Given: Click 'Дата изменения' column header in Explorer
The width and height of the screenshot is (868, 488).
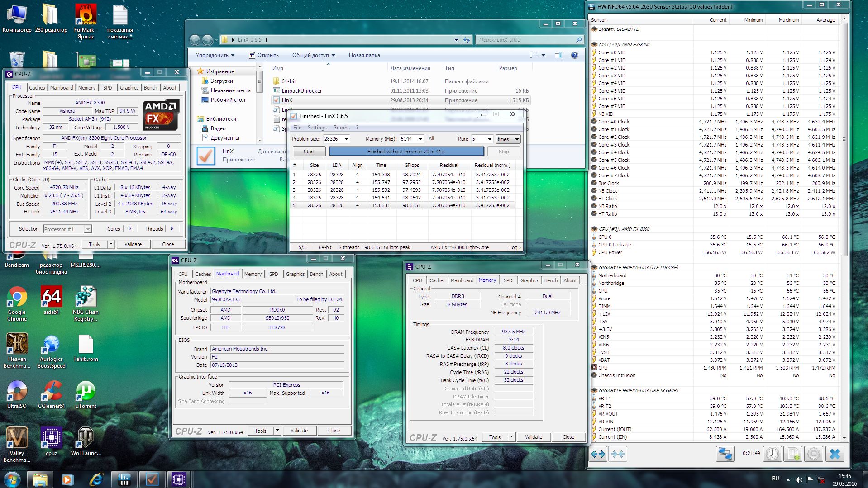Looking at the screenshot, I should [x=410, y=68].
